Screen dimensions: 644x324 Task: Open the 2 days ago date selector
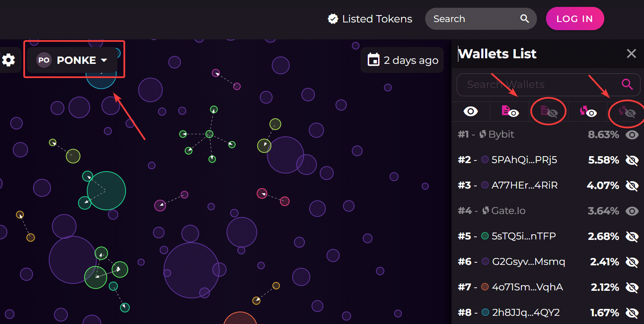[402, 60]
